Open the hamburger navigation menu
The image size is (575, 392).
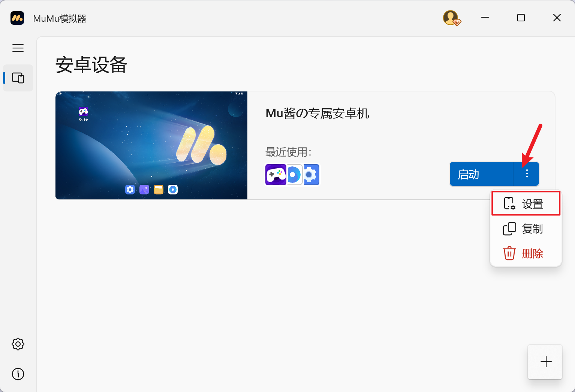[18, 48]
